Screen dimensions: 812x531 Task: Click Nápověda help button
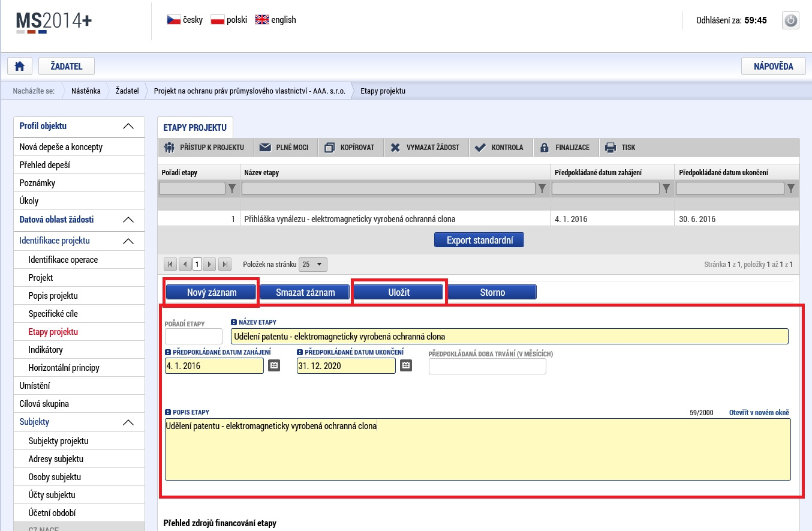pos(773,66)
